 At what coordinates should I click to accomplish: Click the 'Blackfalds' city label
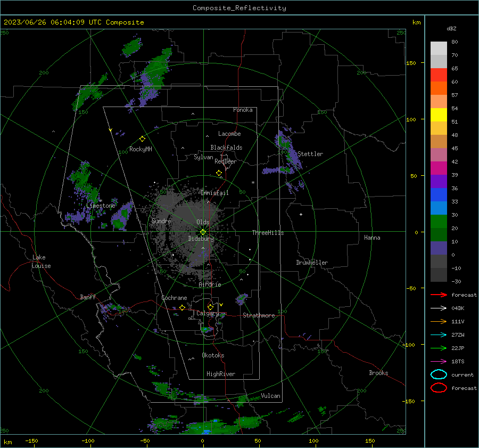pos(226,148)
